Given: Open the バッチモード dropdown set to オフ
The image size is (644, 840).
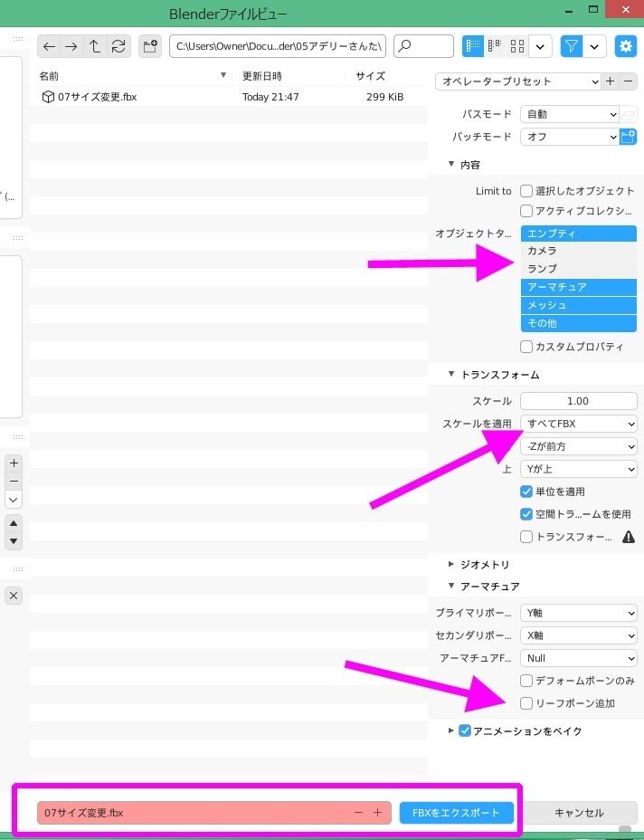Looking at the screenshot, I should click(x=570, y=137).
